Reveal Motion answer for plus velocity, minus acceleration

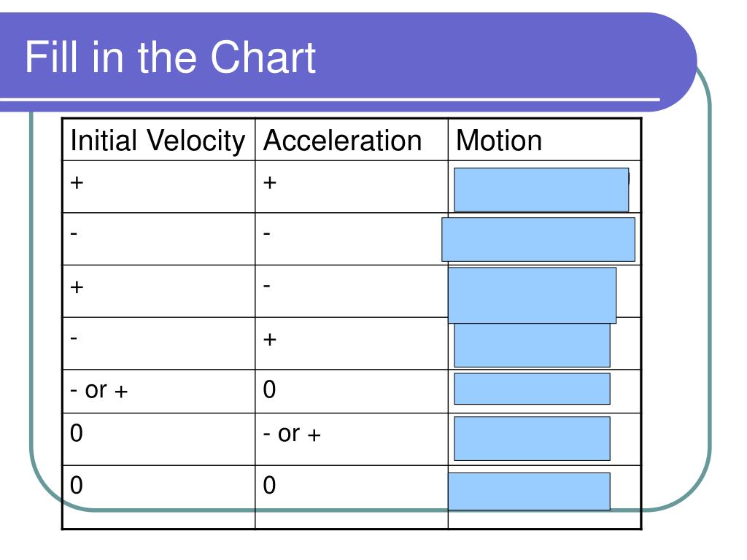pyautogui.click(x=532, y=295)
